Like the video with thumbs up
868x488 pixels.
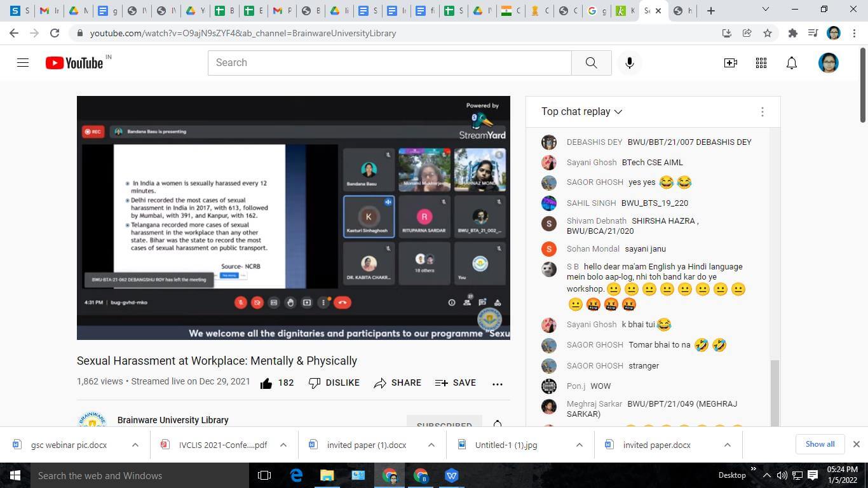coord(266,383)
